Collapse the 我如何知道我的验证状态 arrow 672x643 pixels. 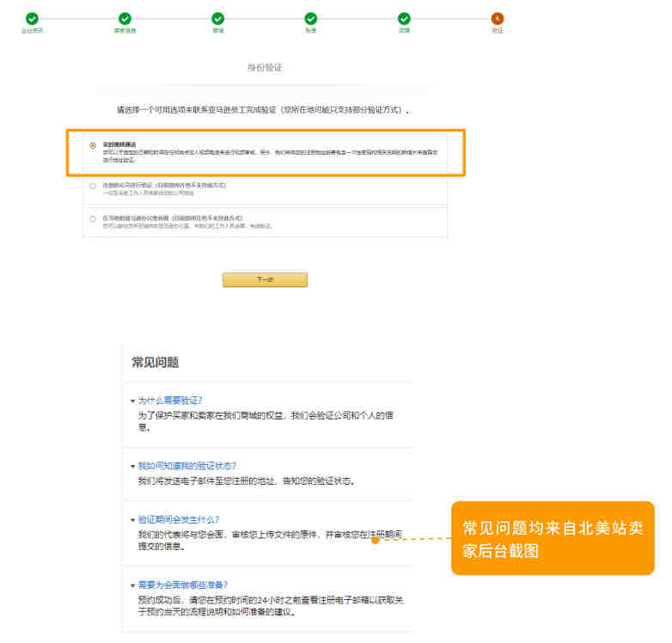pos(133,467)
